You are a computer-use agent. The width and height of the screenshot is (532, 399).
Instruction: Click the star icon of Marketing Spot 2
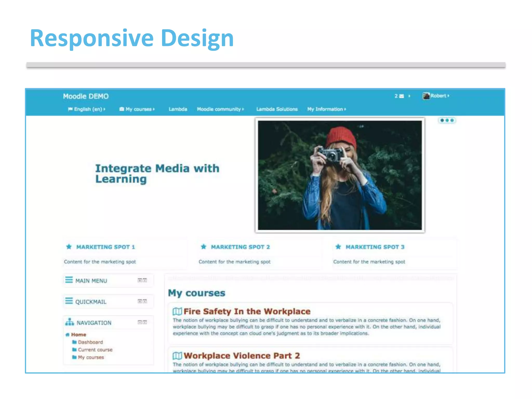tap(204, 247)
